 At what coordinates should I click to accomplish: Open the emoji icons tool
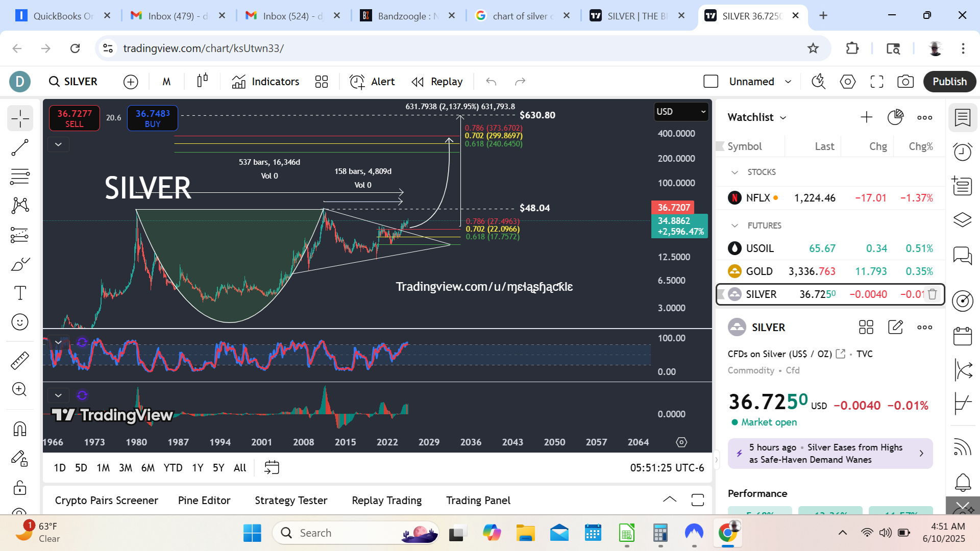point(20,322)
